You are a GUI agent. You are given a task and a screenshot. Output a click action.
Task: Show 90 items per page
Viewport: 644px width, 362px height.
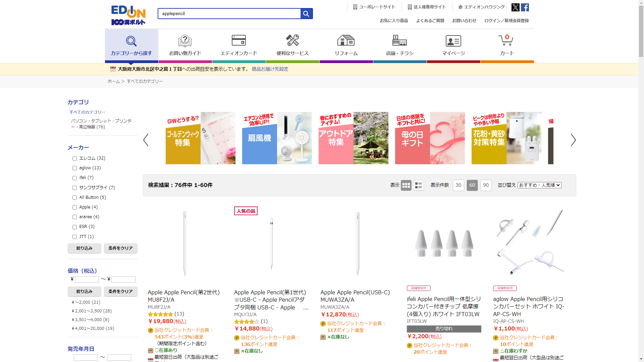[486, 185]
